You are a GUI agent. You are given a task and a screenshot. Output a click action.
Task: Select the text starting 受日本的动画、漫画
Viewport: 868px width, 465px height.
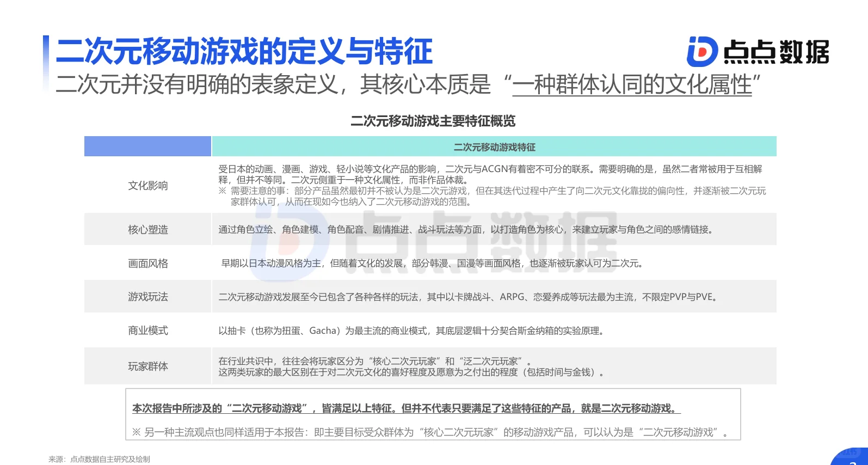click(490, 174)
